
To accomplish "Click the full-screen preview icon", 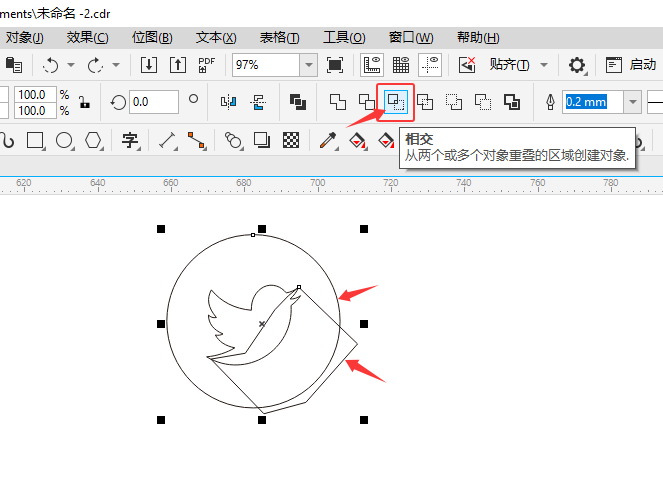I will [335, 65].
